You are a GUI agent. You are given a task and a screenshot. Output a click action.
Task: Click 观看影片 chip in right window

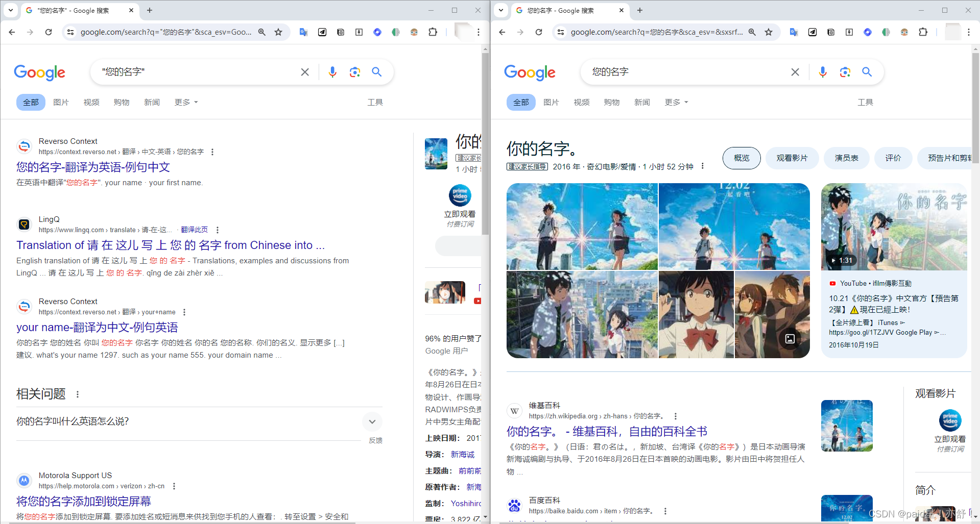pos(792,158)
